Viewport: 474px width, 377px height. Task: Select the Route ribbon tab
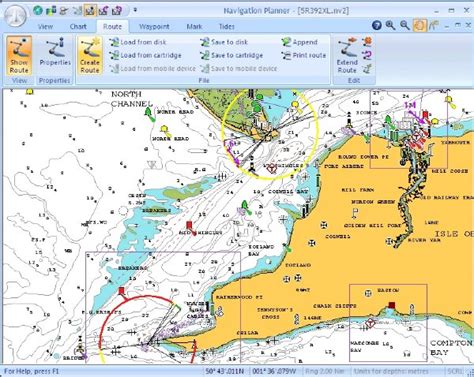click(x=112, y=27)
